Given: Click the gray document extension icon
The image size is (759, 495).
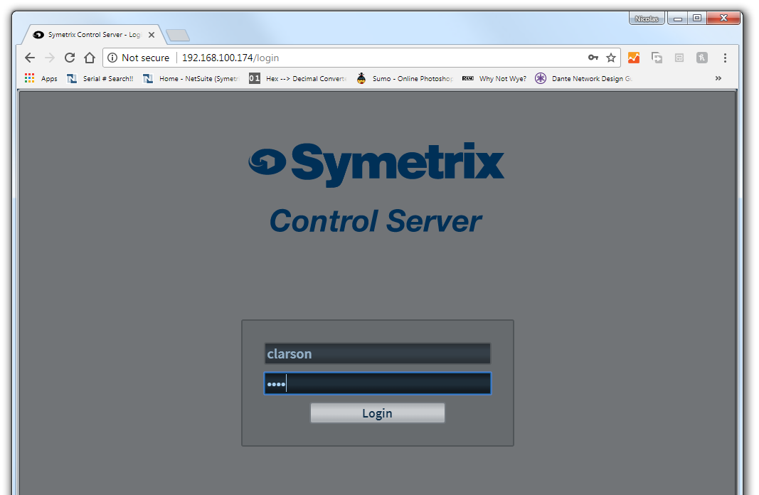Looking at the screenshot, I should click(679, 58).
